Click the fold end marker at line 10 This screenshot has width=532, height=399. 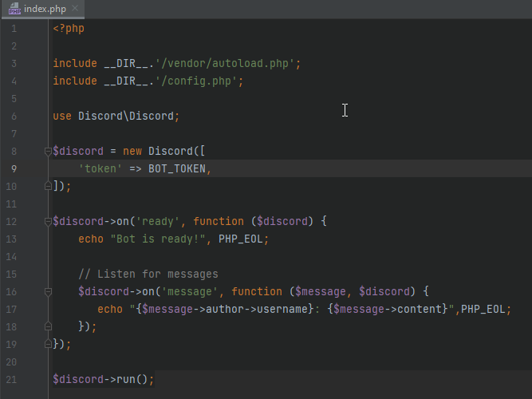48,186
